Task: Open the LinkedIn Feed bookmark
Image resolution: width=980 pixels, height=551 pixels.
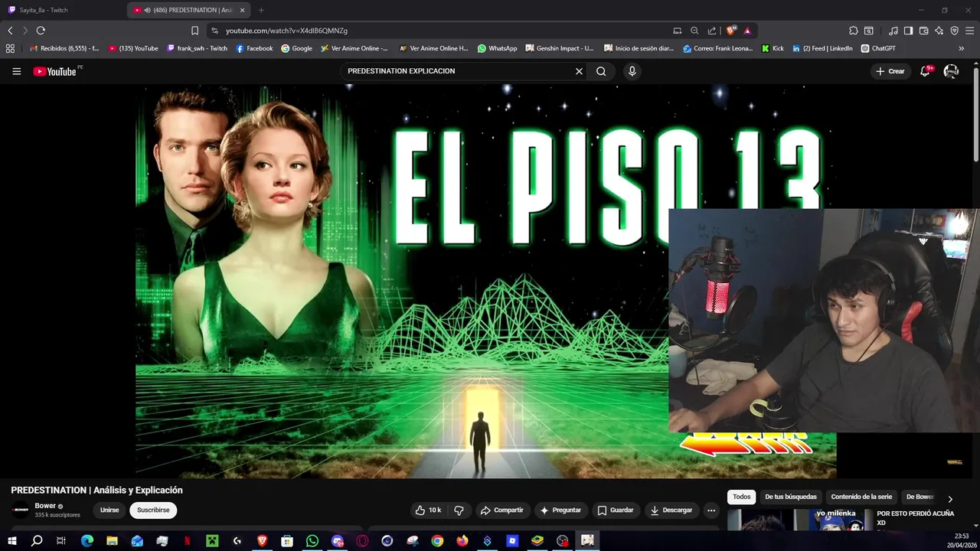Action: point(822,48)
